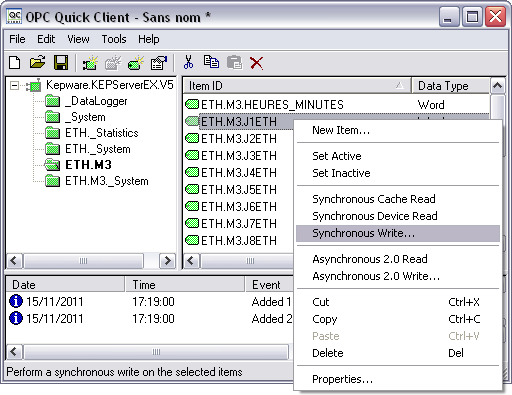The width and height of the screenshot is (512, 395).
Task: Click the greyed-out New Group toolbar icon
Action: [113, 63]
